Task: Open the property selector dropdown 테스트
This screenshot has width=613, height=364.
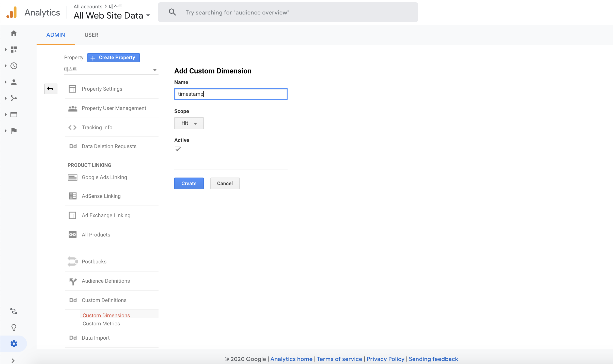Action: (111, 70)
